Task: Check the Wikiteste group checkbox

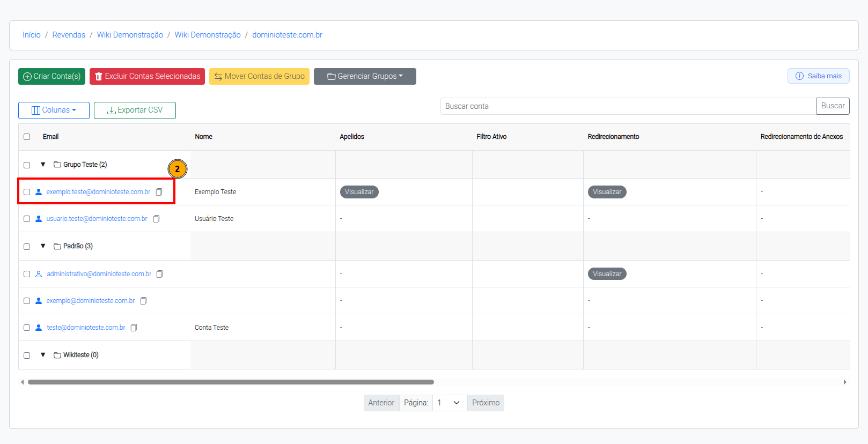Action: (x=27, y=356)
